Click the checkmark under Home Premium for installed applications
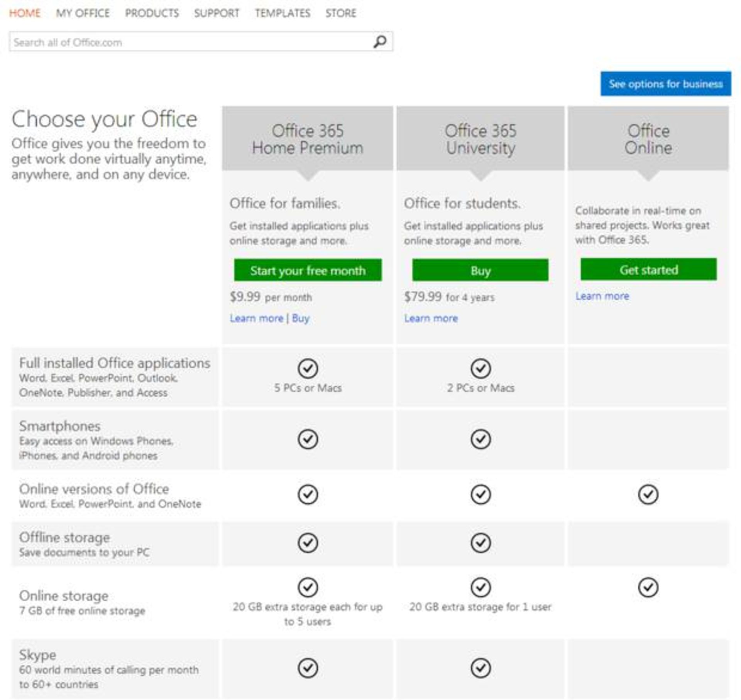 308,369
